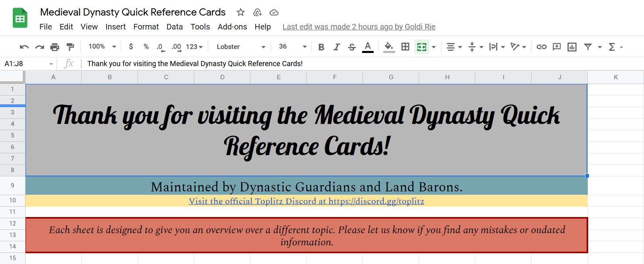Open the Edit menu
Viewport: 644px width, 264px height.
[66, 27]
